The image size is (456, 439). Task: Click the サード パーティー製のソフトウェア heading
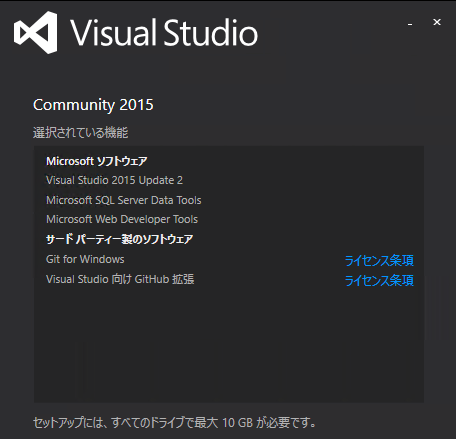click(119, 239)
